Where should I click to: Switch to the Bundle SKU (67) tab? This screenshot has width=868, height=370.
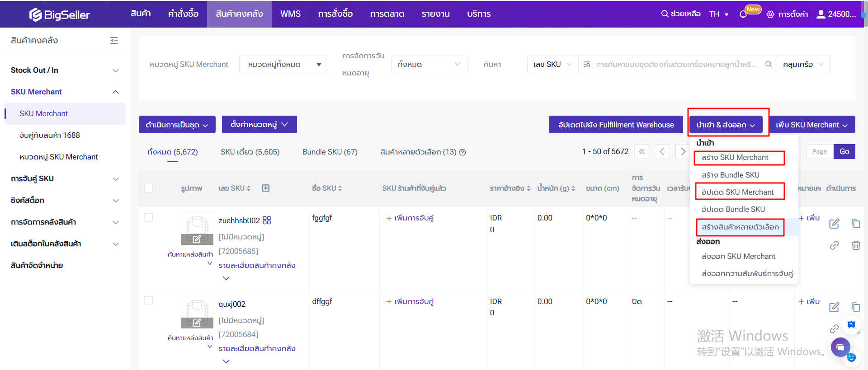pos(330,152)
